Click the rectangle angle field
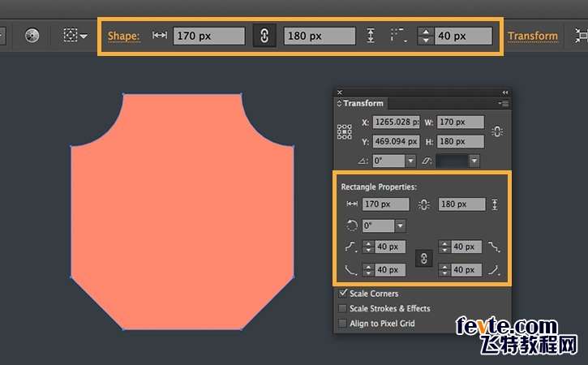The height and width of the screenshot is (365, 588). pos(379,225)
